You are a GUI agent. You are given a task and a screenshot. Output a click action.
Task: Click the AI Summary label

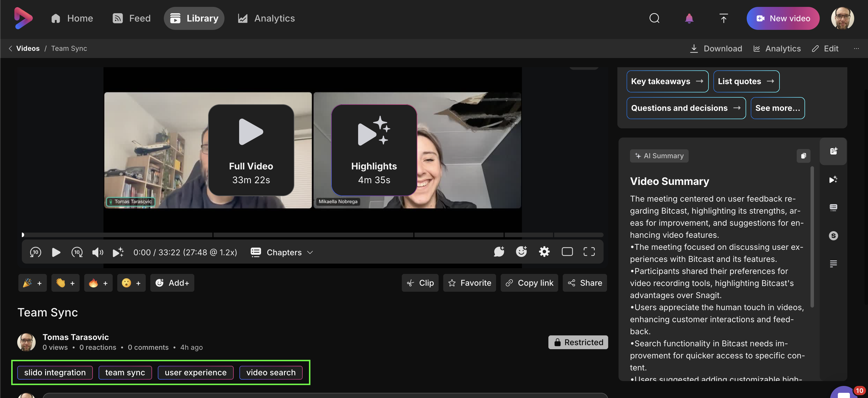click(x=659, y=156)
